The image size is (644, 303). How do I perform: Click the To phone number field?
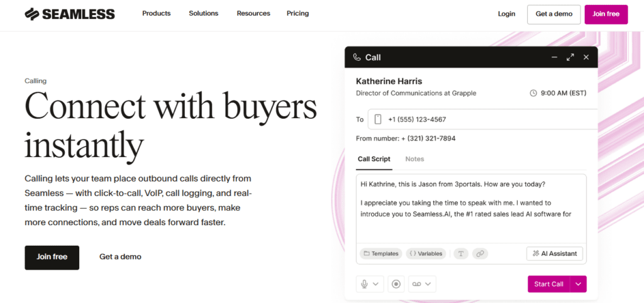coord(484,119)
